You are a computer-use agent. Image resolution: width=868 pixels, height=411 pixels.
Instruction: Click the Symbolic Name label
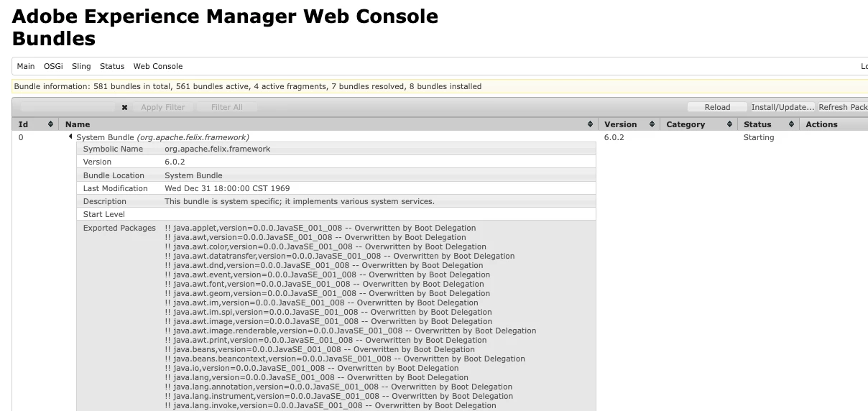[x=113, y=149]
